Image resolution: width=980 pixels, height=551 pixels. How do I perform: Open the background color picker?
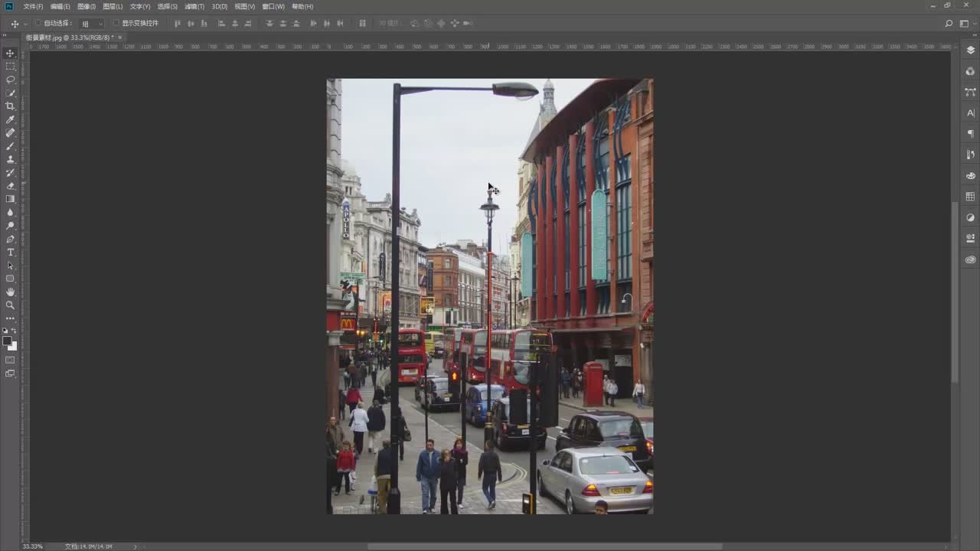(13, 347)
